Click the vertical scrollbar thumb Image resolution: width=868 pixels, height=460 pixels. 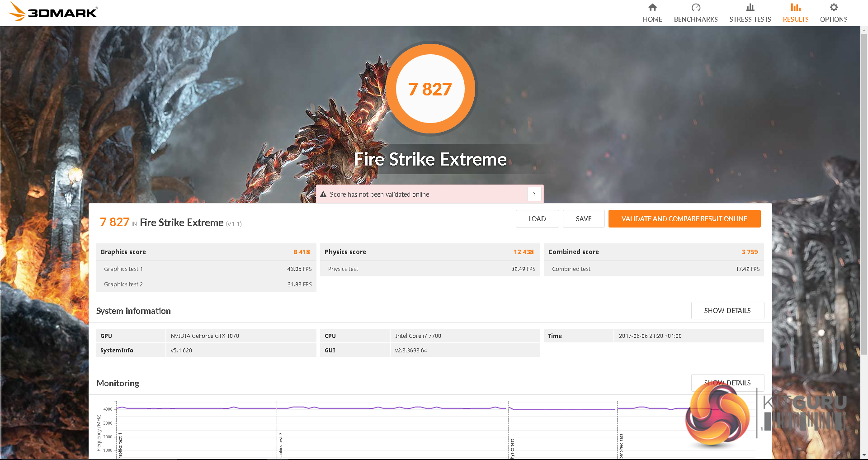(864, 190)
